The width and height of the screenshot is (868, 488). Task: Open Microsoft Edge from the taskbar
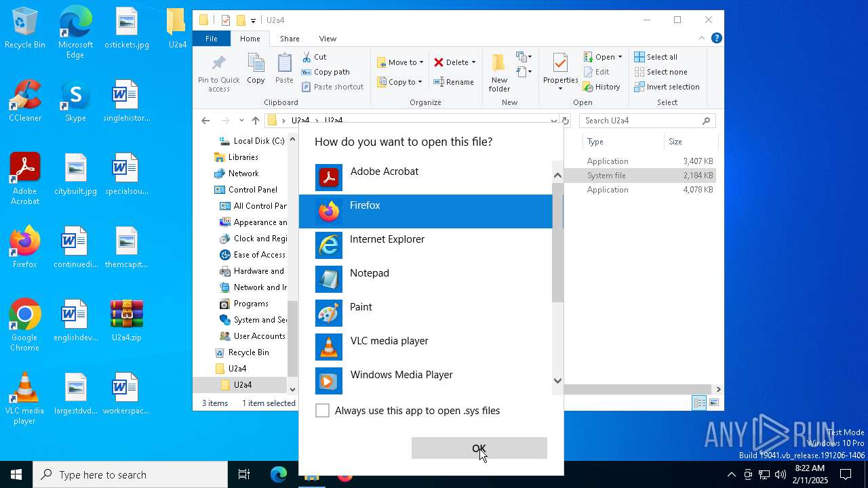[x=279, y=474]
